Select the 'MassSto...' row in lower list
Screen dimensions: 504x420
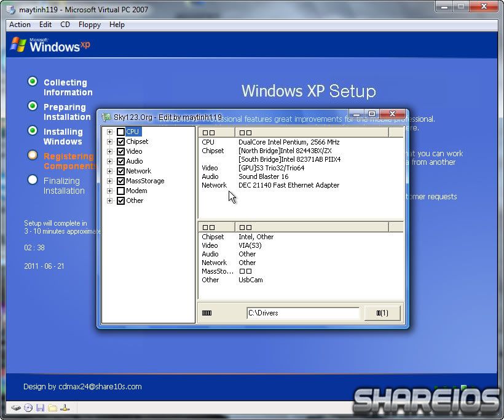301,271
